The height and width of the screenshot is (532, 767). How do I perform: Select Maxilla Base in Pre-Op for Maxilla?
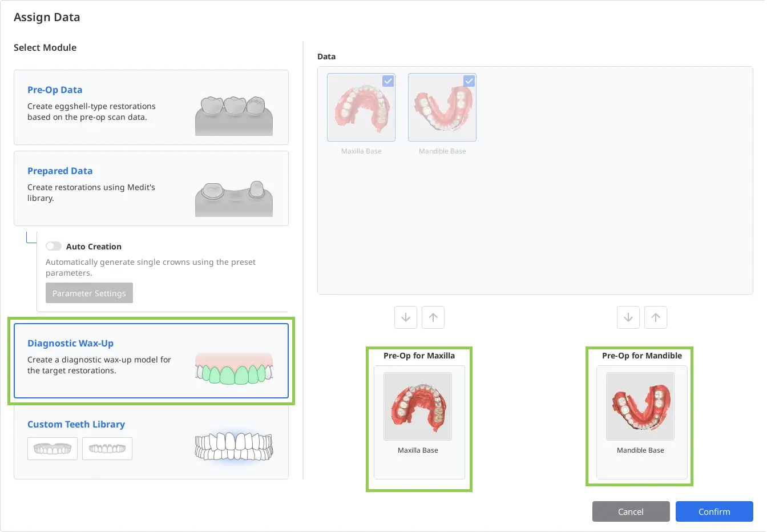418,406
